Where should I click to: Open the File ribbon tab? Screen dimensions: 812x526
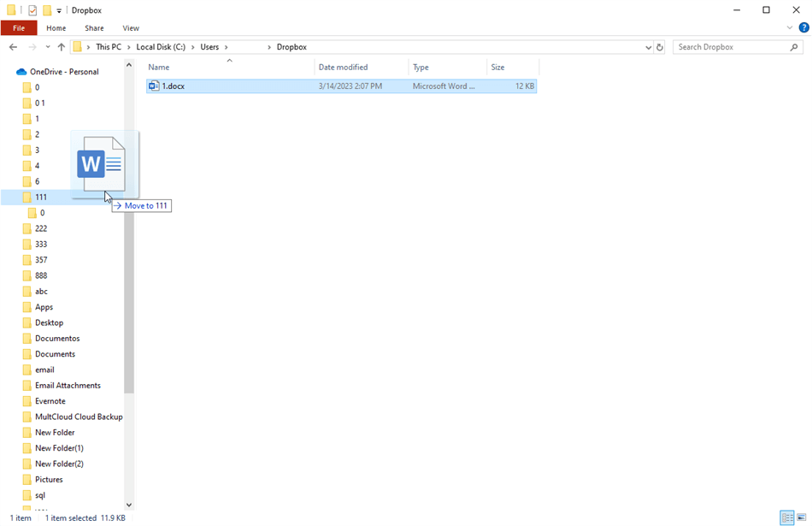(x=19, y=28)
